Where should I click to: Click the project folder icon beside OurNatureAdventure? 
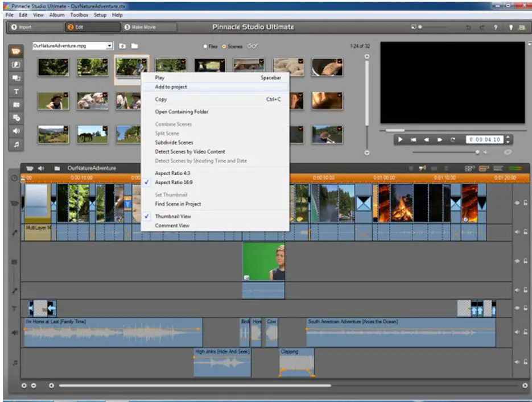[57, 168]
